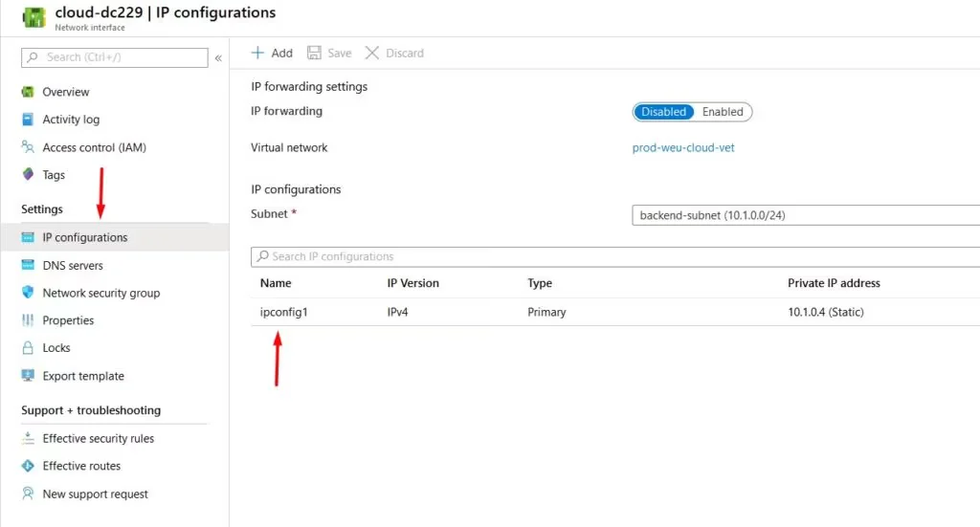Screen dimensions: 980x527
Task: Open Network security group shield icon
Action: (x=28, y=293)
